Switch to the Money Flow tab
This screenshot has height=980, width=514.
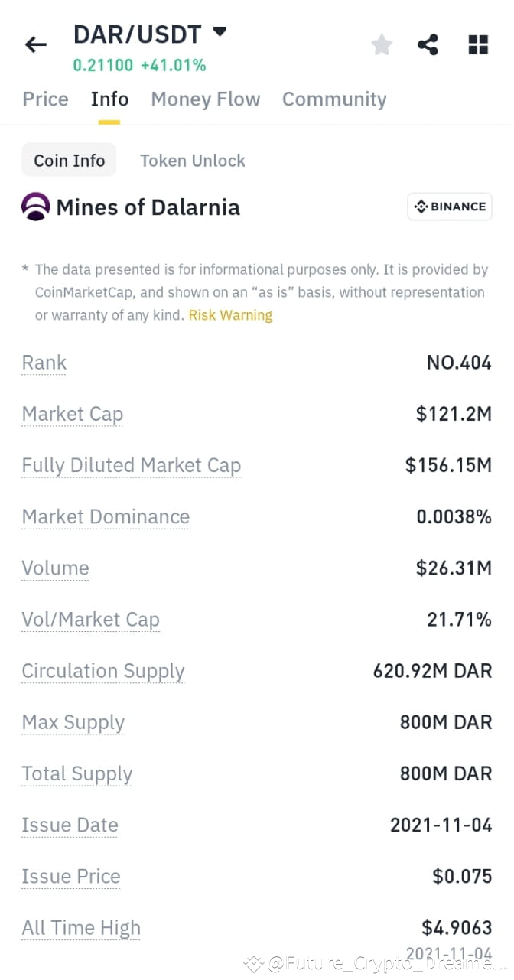[x=205, y=99]
